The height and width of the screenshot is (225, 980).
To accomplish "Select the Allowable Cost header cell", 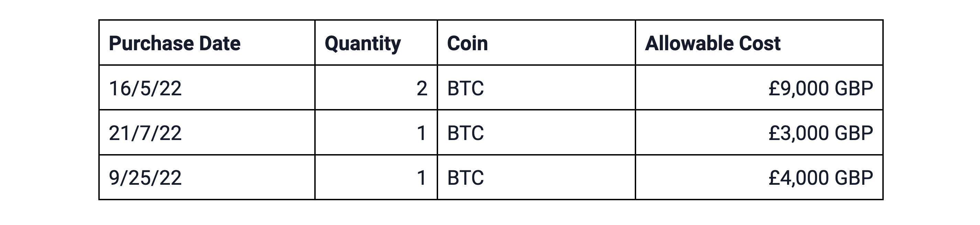I will [712, 43].
